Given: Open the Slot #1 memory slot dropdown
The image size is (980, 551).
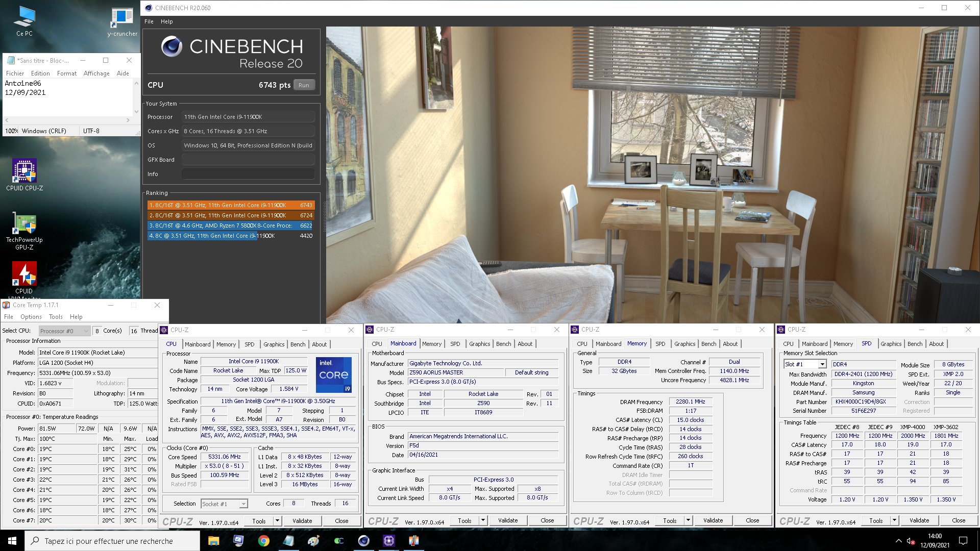Looking at the screenshot, I should point(805,364).
